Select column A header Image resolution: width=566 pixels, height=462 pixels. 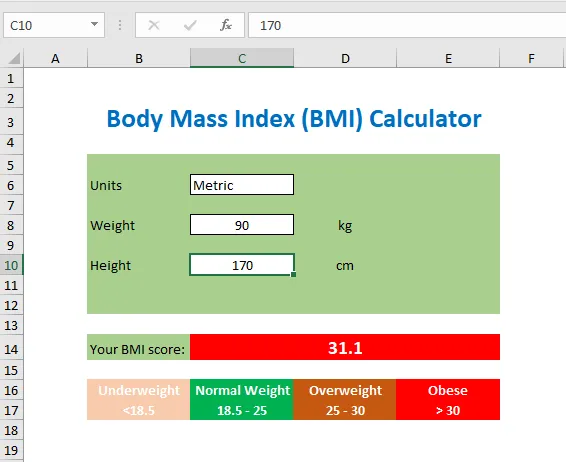coord(55,58)
